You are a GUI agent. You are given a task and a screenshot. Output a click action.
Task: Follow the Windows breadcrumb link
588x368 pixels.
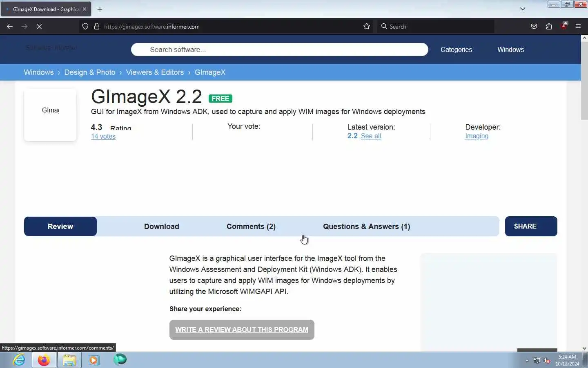pyautogui.click(x=39, y=72)
